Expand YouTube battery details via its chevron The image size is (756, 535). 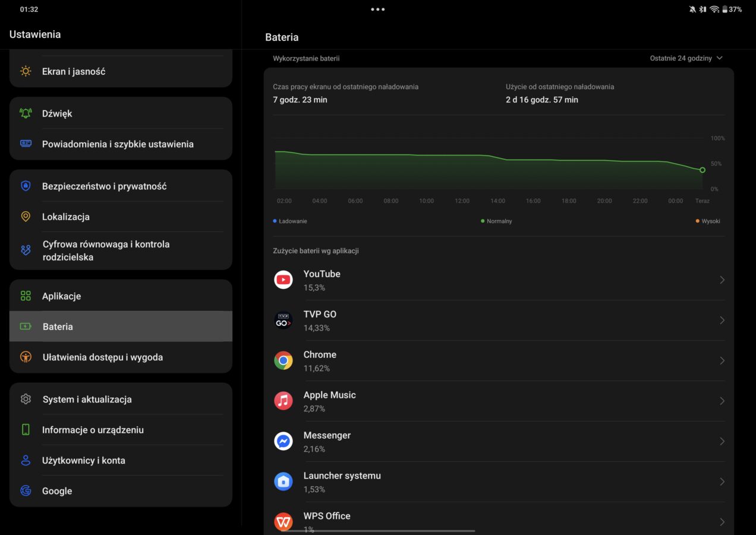point(722,279)
